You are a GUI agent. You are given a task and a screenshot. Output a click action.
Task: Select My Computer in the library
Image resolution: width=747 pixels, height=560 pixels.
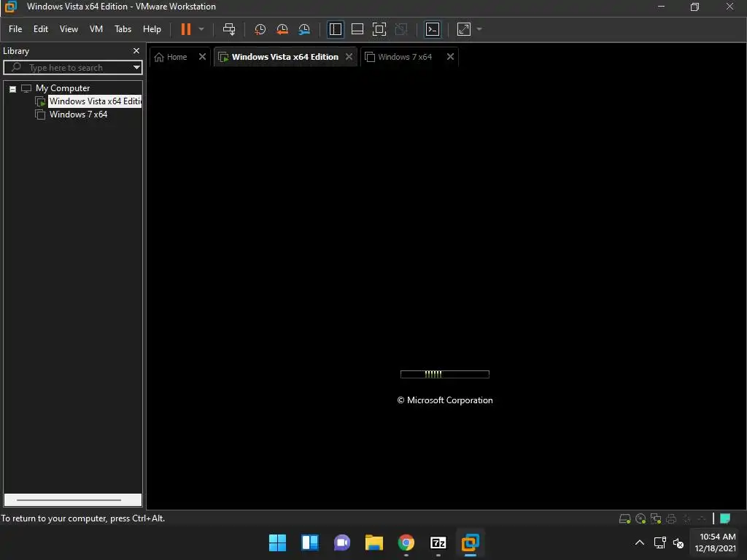[x=63, y=88]
